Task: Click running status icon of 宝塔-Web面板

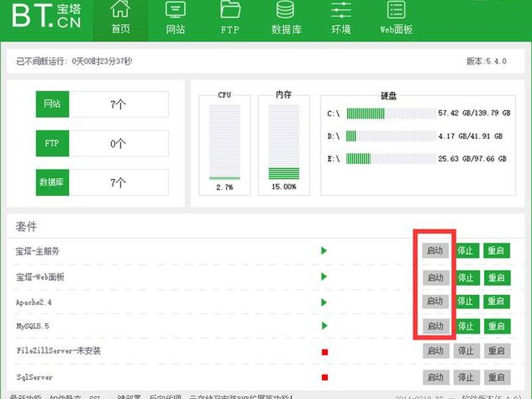Action: pyautogui.click(x=324, y=277)
